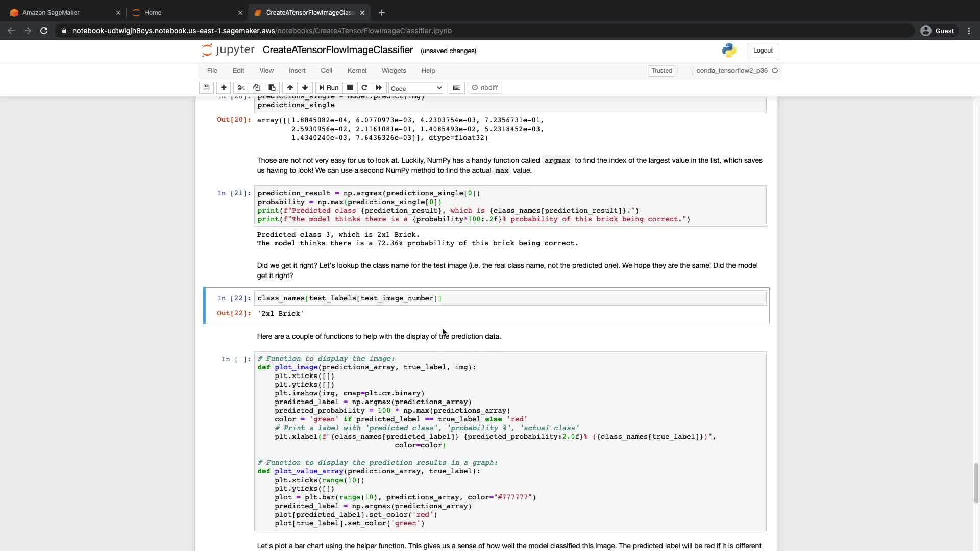Interrupt the kernel with the stop icon
Viewport: 980px width, 551px height.
350,88
